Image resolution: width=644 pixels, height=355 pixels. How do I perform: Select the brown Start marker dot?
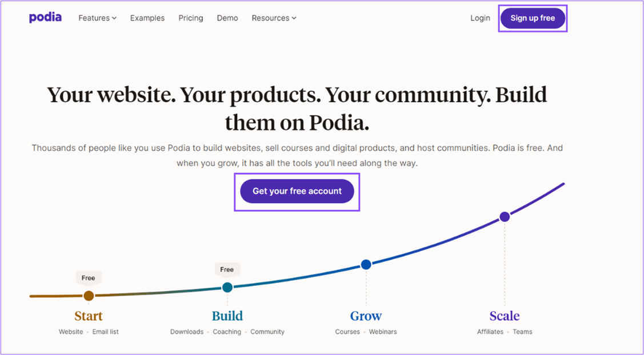click(89, 296)
